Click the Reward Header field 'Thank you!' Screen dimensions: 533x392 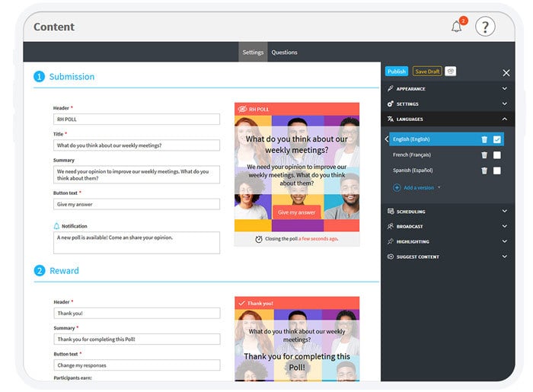(136, 313)
